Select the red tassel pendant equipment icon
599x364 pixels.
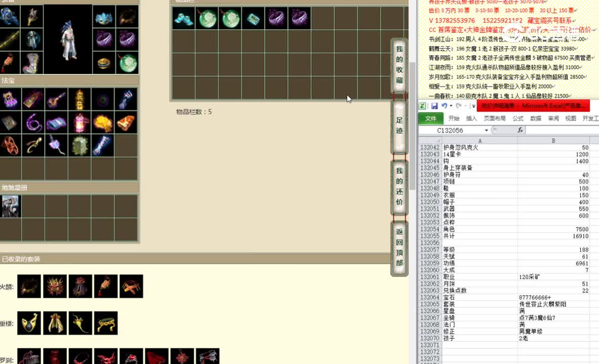coord(9,63)
